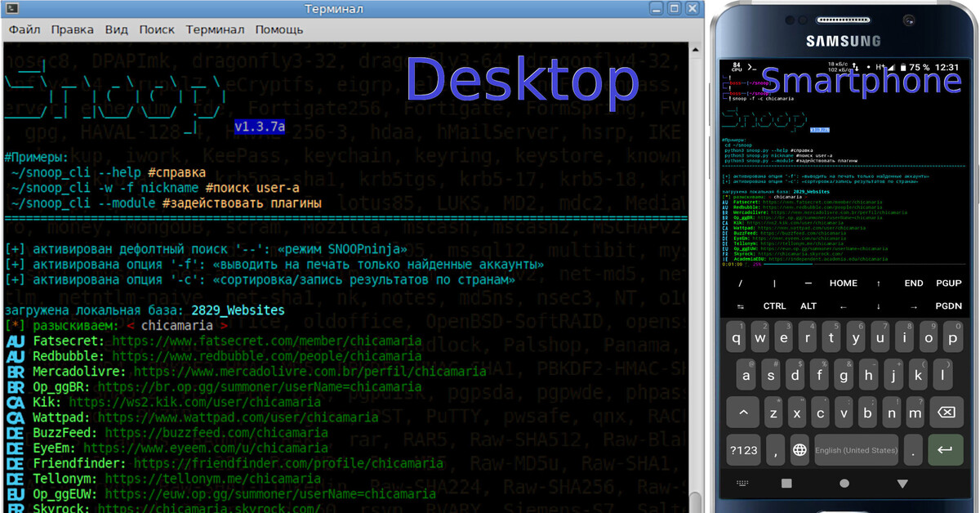Tap the z key on phone keyboard
Image resolution: width=980 pixels, height=513 pixels.
tap(773, 413)
